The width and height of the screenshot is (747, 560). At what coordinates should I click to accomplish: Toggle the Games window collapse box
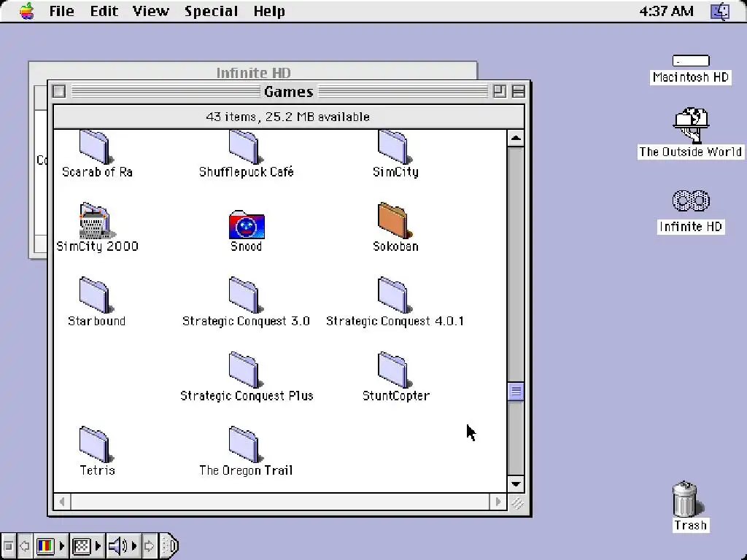(x=519, y=91)
